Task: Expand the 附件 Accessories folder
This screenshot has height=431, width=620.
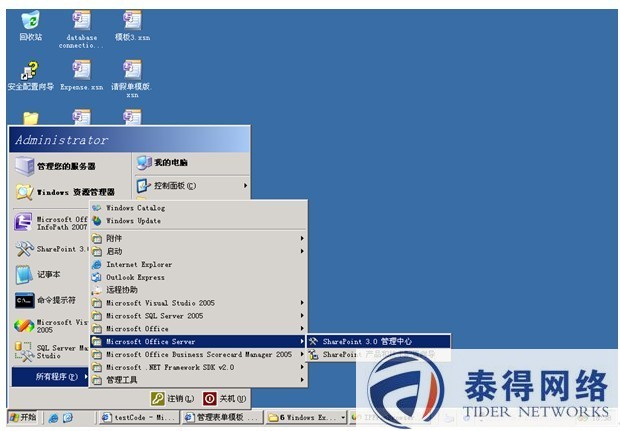Action: (x=198, y=238)
